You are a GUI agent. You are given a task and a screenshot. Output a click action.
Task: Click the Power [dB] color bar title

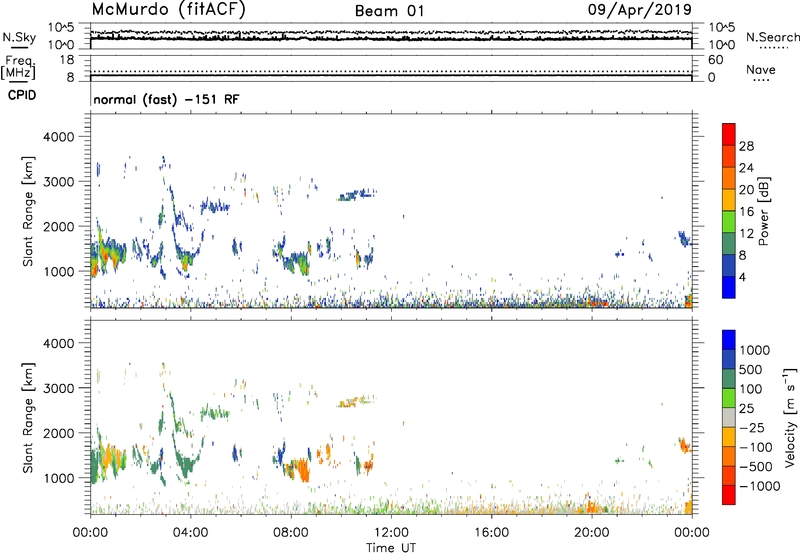click(763, 211)
